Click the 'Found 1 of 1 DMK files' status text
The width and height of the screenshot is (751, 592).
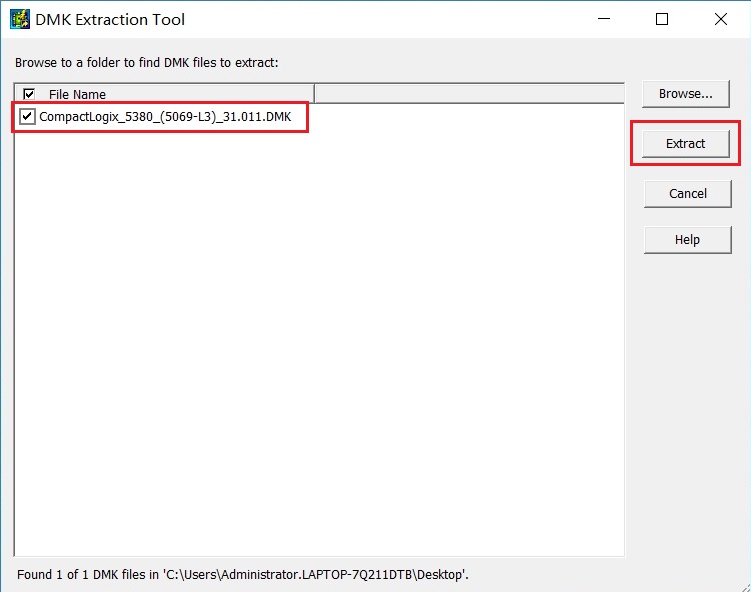click(x=243, y=574)
